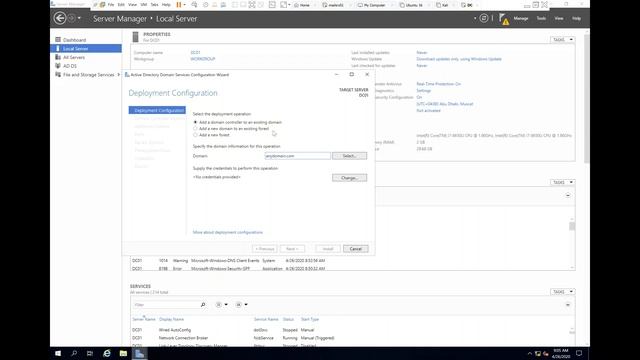Click the Server Manager forward arrow button
The height and width of the screenshot is (360, 640).
coord(71,18)
